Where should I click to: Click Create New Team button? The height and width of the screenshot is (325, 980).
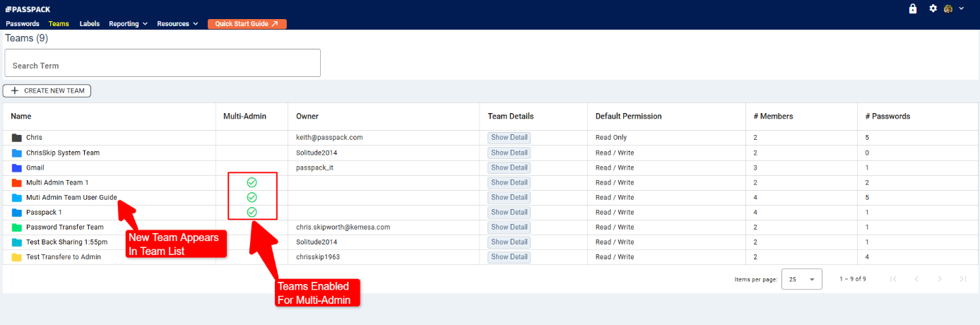(x=47, y=90)
